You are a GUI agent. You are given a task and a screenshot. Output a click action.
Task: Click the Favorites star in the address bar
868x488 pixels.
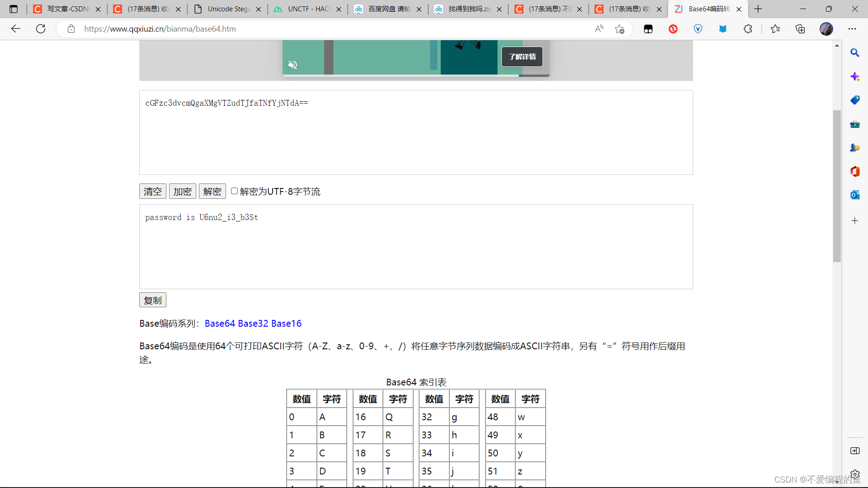pyautogui.click(x=620, y=28)
